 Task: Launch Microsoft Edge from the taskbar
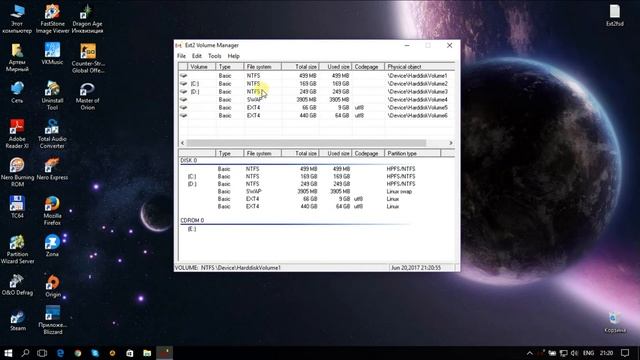(60, 353)
